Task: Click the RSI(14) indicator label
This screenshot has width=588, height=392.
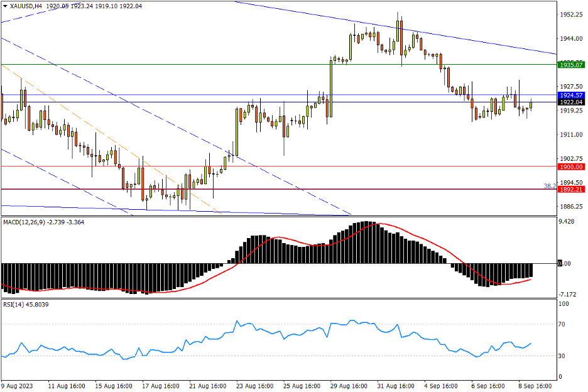Action: pos(18,305)
